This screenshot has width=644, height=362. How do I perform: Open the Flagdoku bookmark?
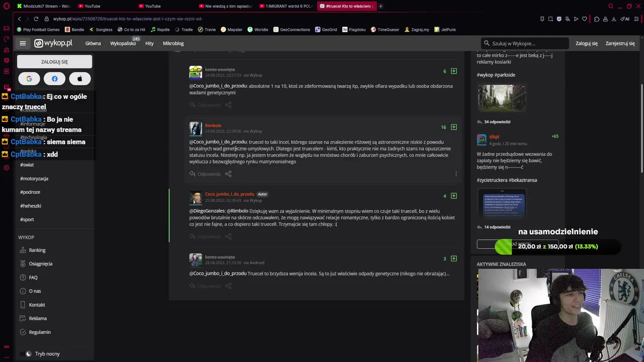tap(354, 30)
